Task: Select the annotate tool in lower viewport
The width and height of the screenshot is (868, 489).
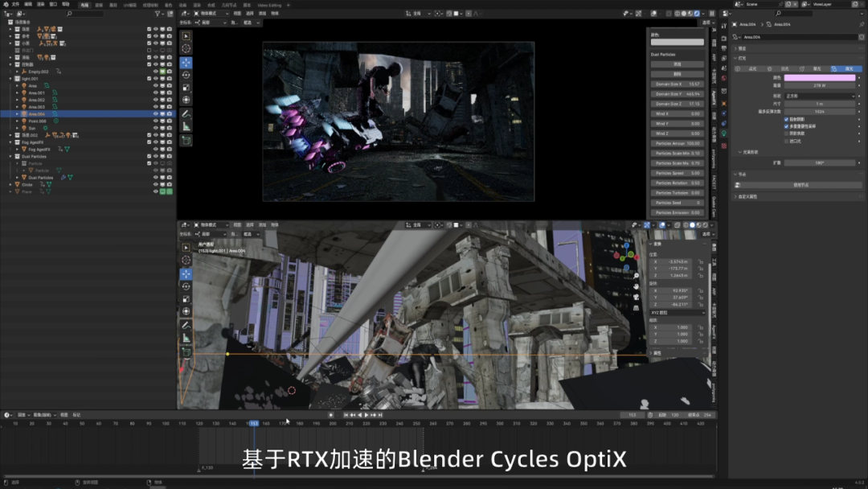Action: click(186, 326)
